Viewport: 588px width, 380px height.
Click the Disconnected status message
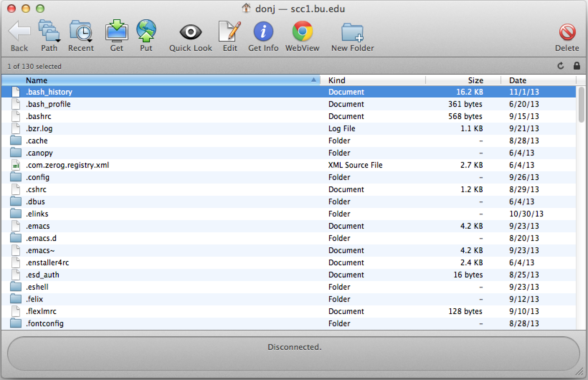(294, 347)
